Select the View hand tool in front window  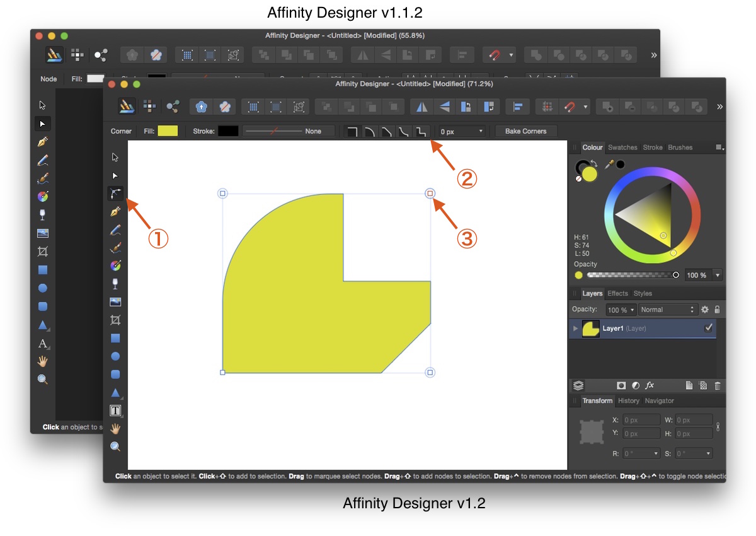coord(115,429)
